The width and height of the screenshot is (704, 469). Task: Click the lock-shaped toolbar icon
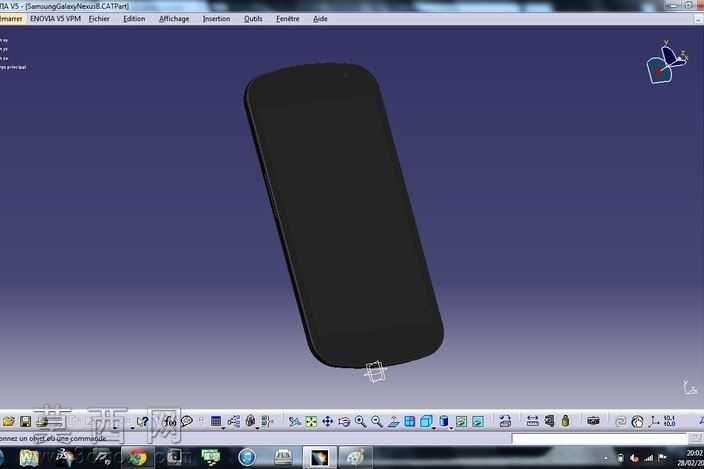[251, 421]
